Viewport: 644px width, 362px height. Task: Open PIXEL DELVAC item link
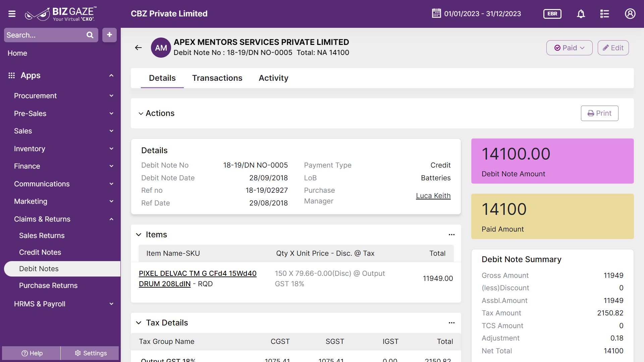198,279
